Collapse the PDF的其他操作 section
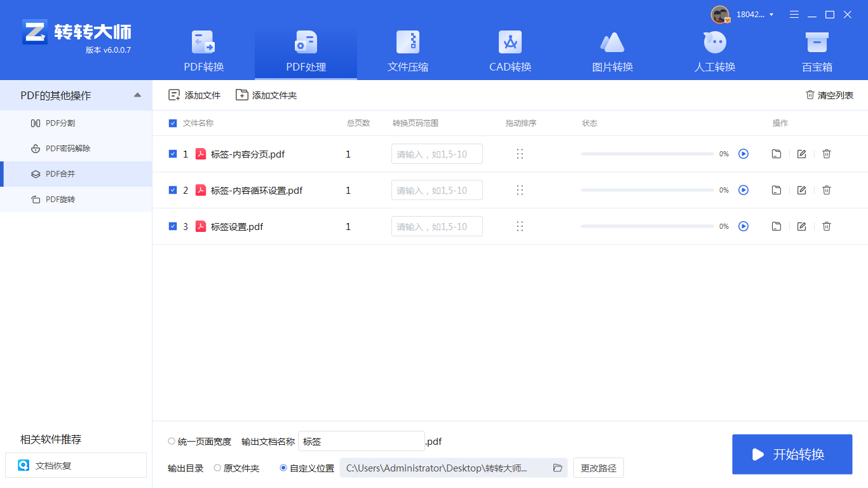Screen dimensions: 868x488 pyautogui.click(x=137, y=95)
